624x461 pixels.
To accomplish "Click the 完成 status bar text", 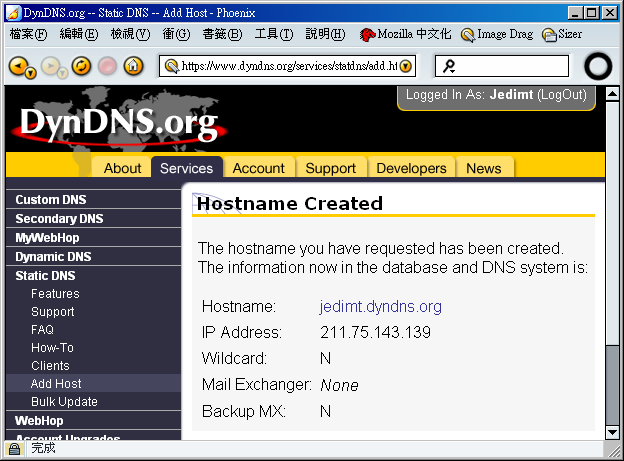I will [x=43, y=448].
